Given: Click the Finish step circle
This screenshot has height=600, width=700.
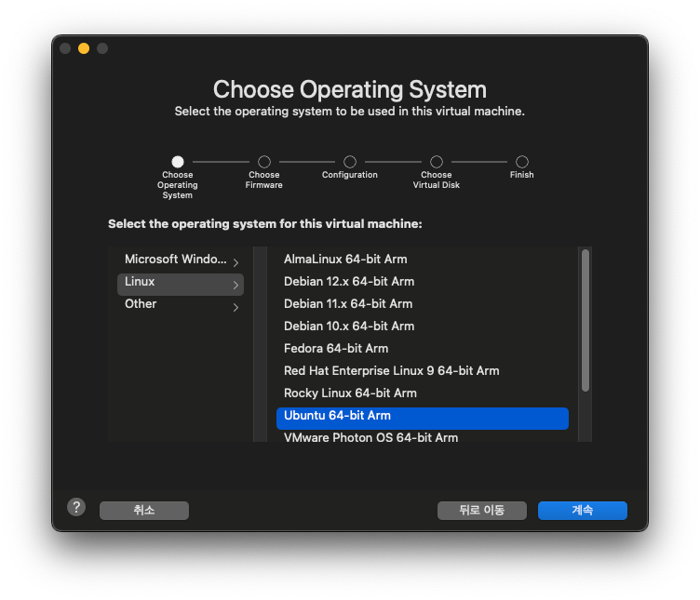Looking at the screenshot, I should [x=522, y=162].
